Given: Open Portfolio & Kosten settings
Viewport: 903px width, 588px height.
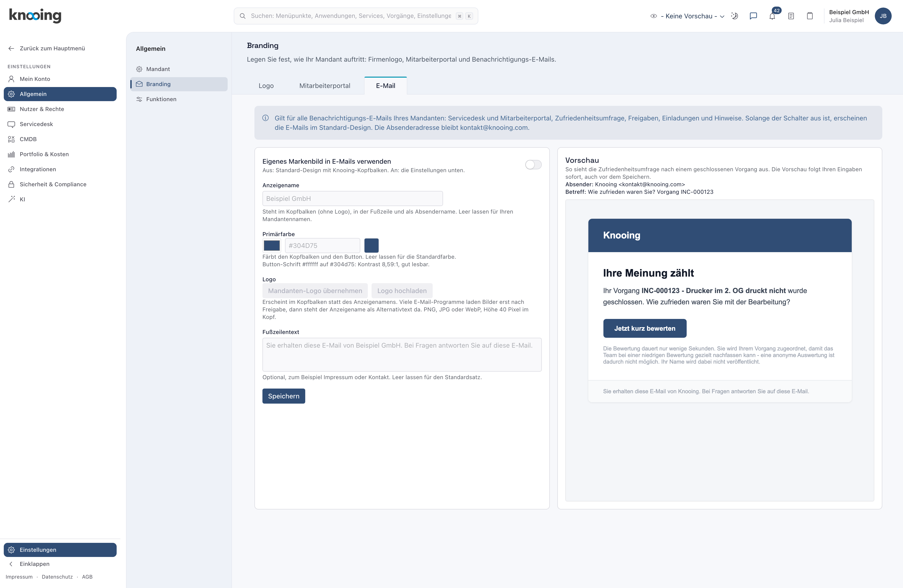Looking at the screenshot, I should click(60, 154).
